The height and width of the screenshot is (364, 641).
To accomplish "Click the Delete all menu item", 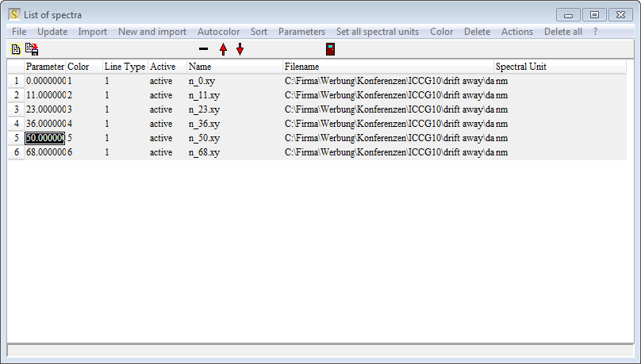I will click(562, 32).
